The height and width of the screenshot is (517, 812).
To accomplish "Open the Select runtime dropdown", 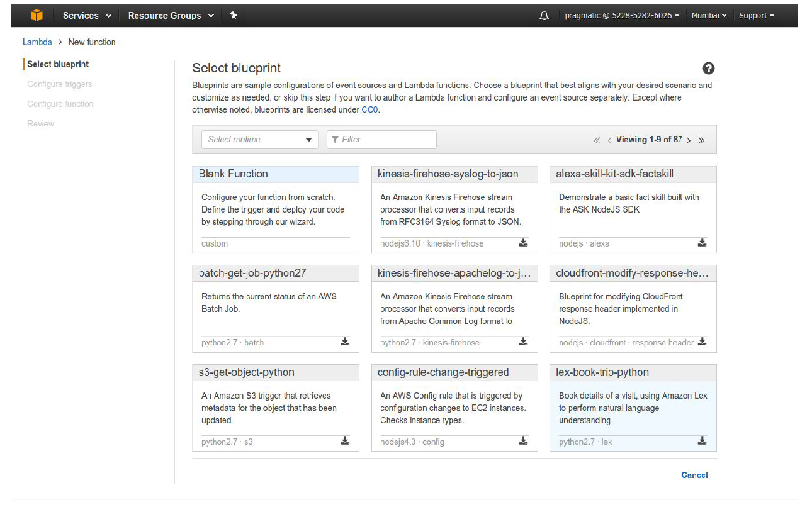I will (x=259, y=140).
